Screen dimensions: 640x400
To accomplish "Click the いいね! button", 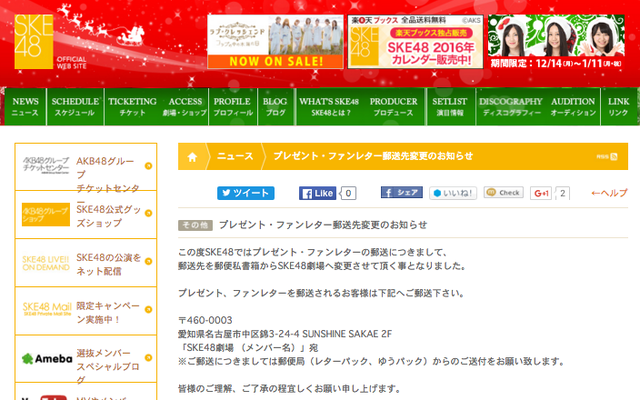I will 453,193.
